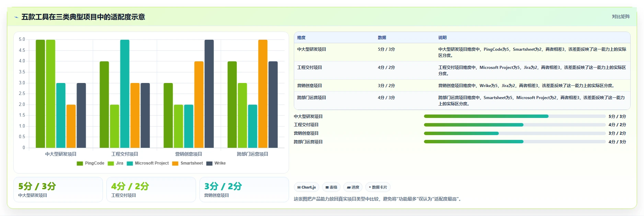Image resolution: width=644 pixels, height=216 pixels.
Task: Toggle PingCode legend color box
Action: (x=80, y=164)
